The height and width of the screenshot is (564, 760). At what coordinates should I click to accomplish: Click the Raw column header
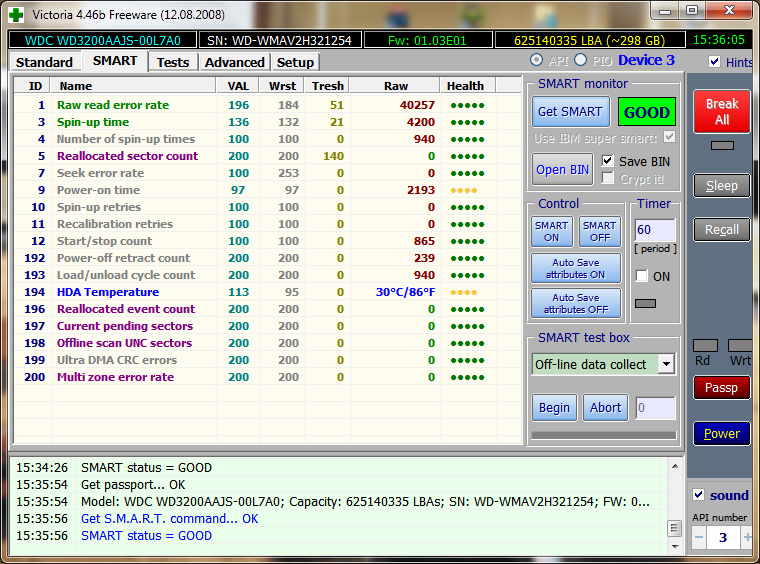click(396, 86)
